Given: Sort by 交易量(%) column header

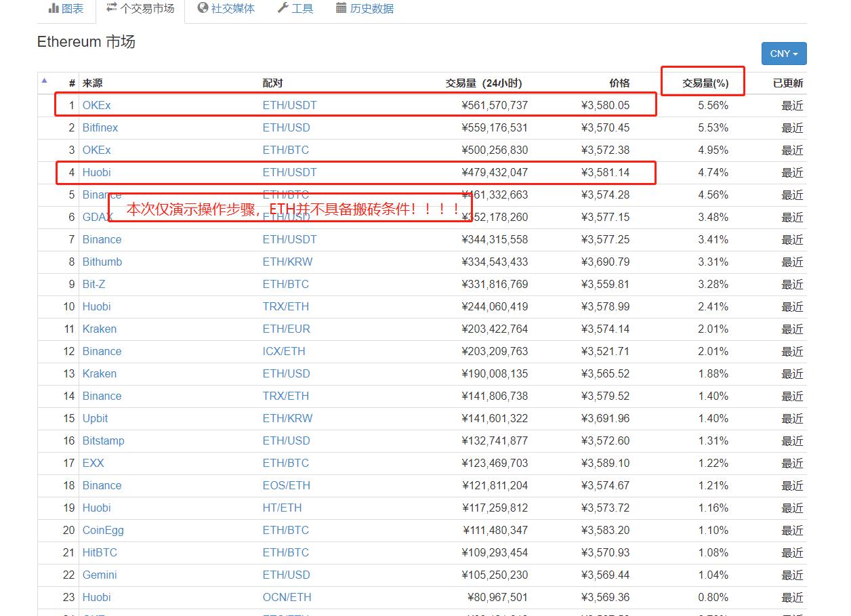Looking at the screenshot, I should tap(705, 83).
